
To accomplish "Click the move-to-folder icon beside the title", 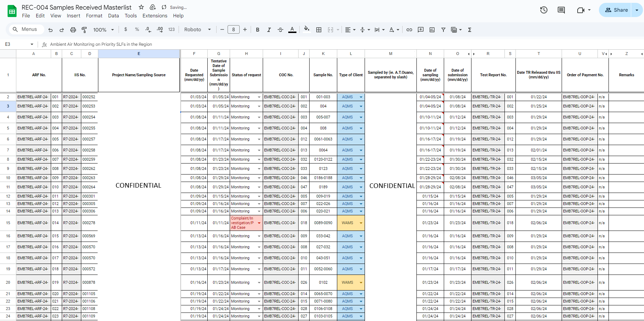I will (x=153, y=7).
